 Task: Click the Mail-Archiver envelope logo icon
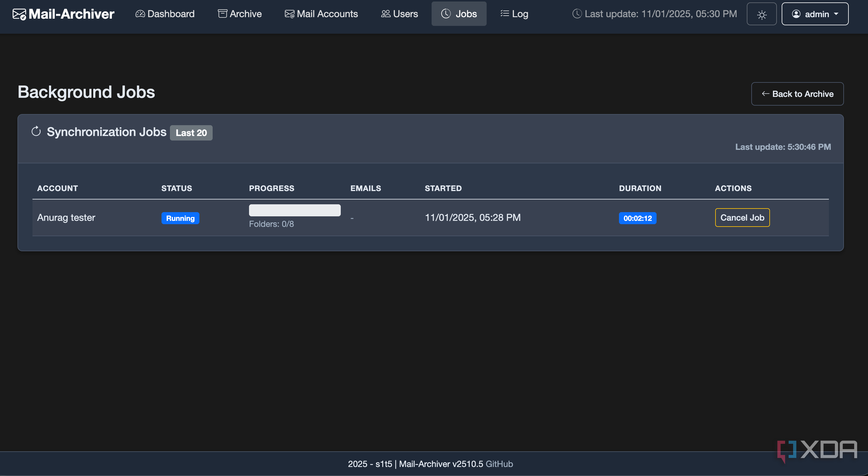click(19, 14)
